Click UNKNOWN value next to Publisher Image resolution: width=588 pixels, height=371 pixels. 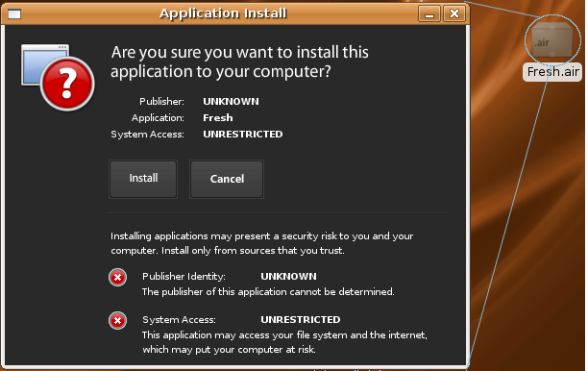click(x=231, y=101)
